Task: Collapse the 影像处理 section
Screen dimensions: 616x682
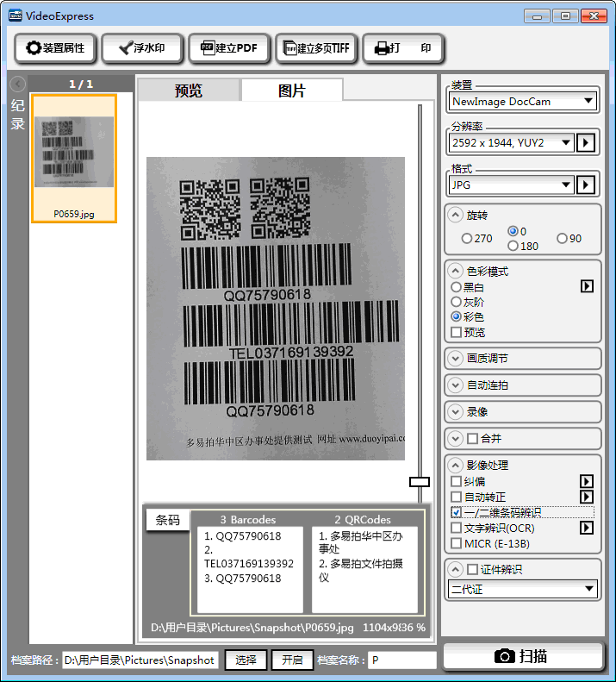Action: (455, 466)
